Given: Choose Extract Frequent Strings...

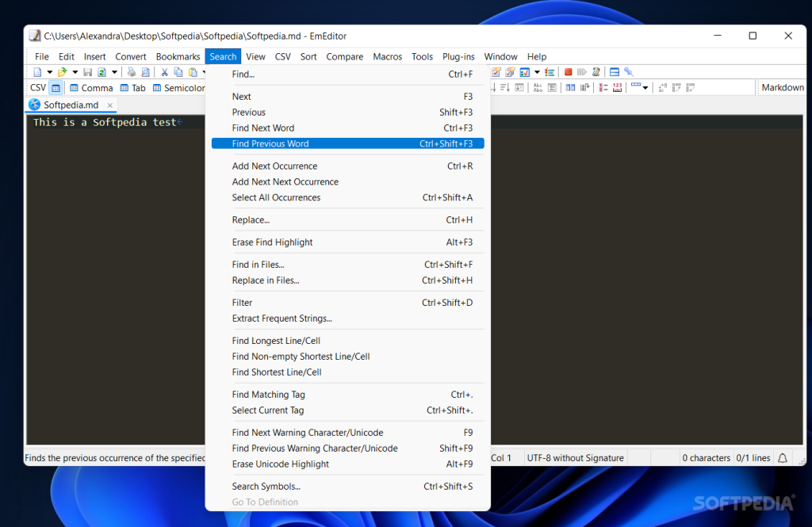Looking at the screenshot, I should pyautogui.click(x=347, y=319).
